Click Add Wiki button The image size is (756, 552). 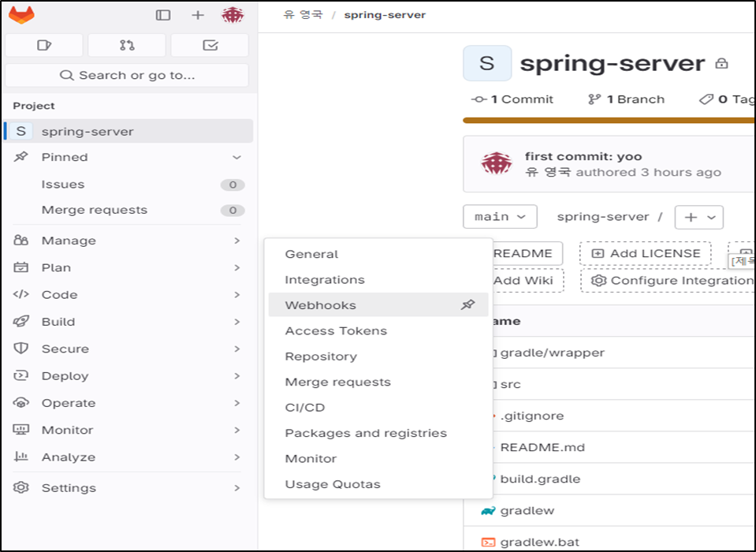(528, 280)
